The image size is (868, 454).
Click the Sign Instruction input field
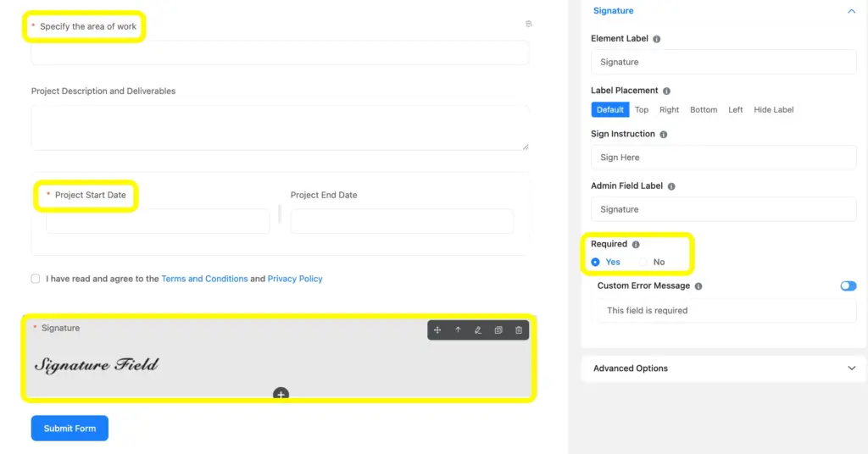(724, 158)
